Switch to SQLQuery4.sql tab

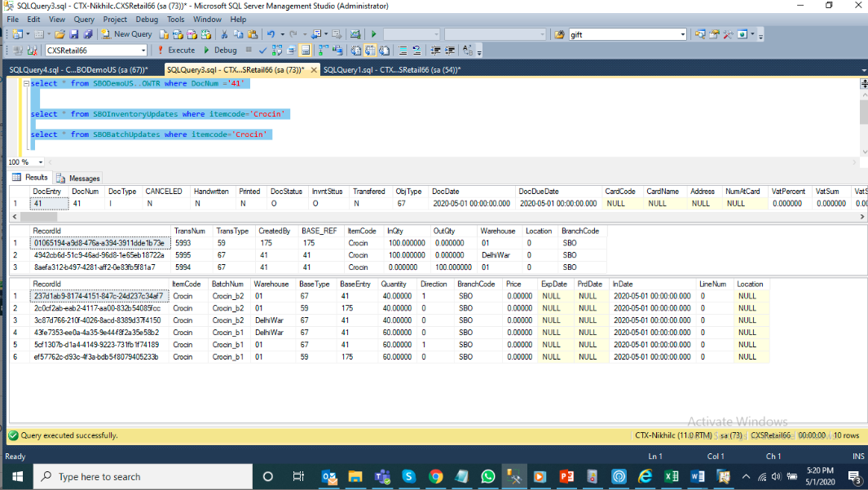(78, 70)
